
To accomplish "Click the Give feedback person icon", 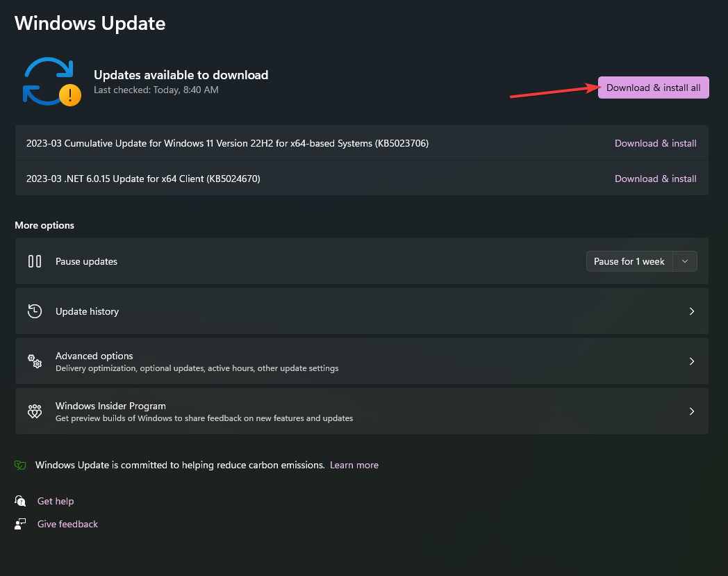I will click(20, 524).
